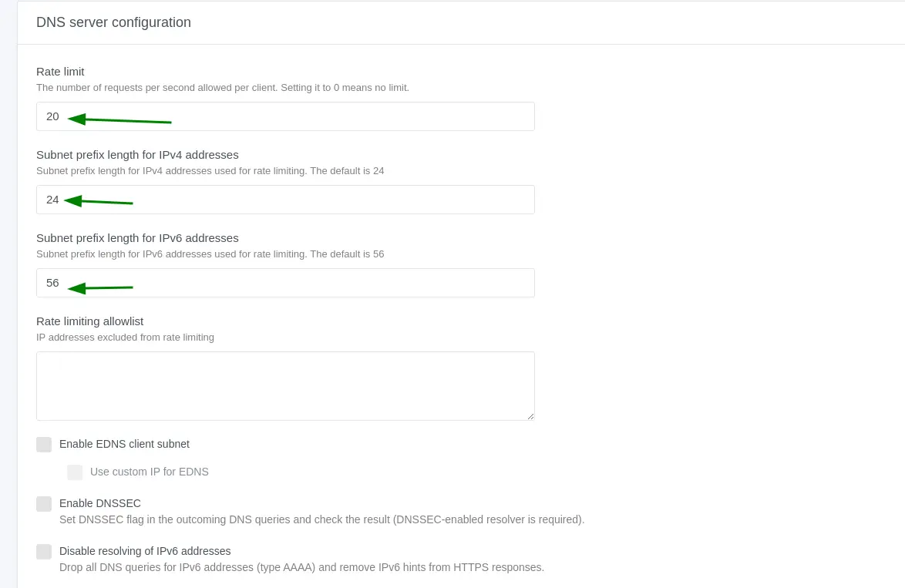Toggle the Use custom IP for EDNS checkbox
The image size is (905, 588).
(75, 472)
